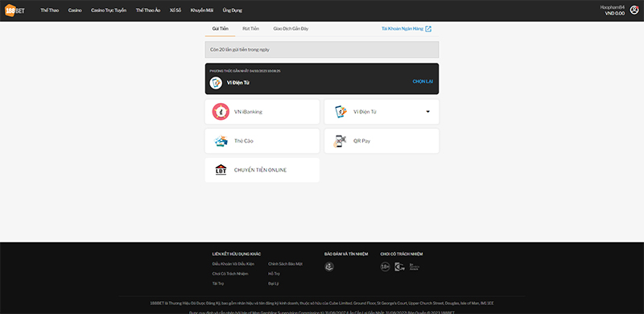The image size is (644, 314).
Task: Click the wallet icon in the recent method banner
Action: coord(216,83)
